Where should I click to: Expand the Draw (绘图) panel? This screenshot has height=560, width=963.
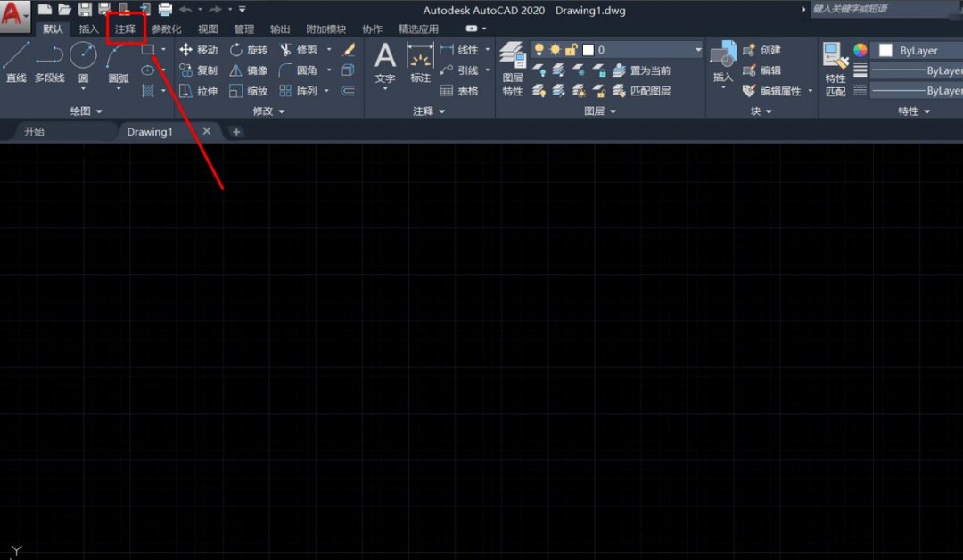point(86,111)
